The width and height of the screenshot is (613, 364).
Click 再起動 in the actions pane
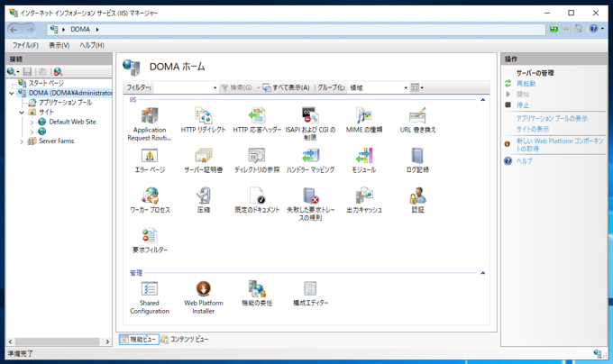pyautogui.click(x=526, y=84)
